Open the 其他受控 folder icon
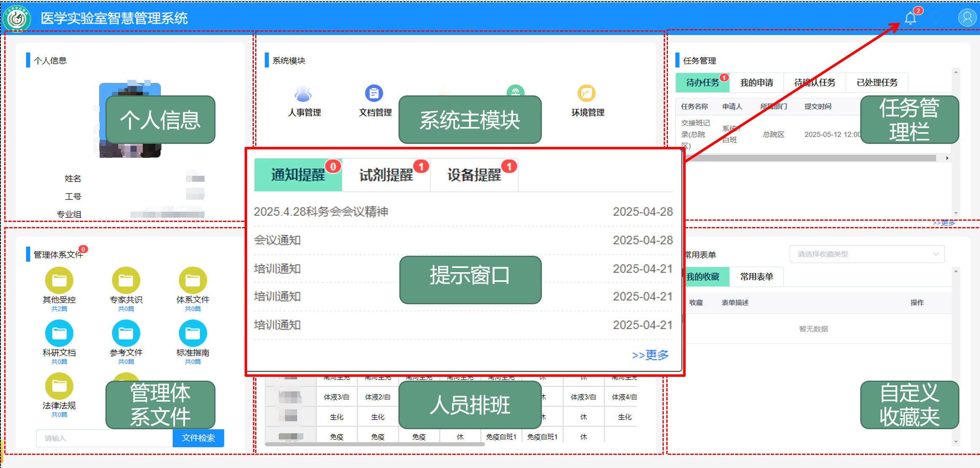This screenshot has width=980, height=468. coord(59,281)
